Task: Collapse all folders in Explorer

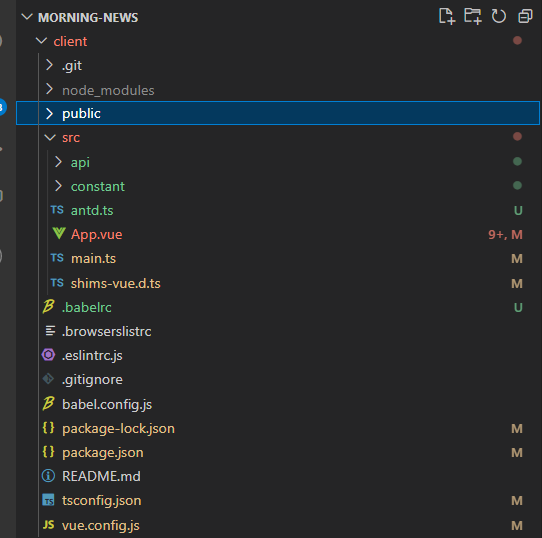Action: point(525,16)
